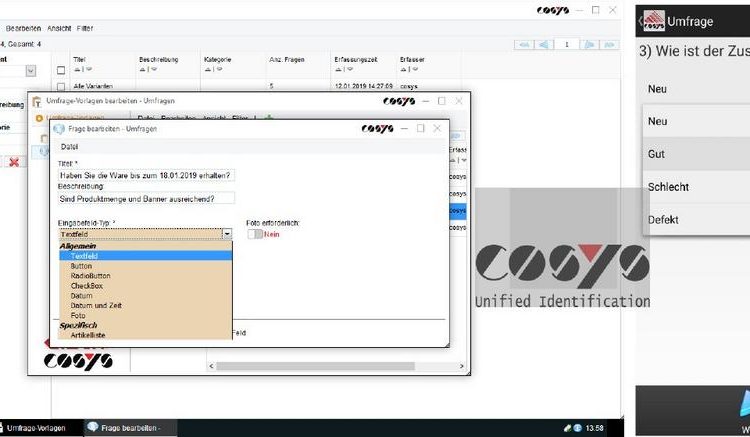Click horizontal scrollbar thumb in Umfrage-Vorlagen window
Image resolution: width=750 pixels, height=437 pixels.
click(x=315, y=366)
